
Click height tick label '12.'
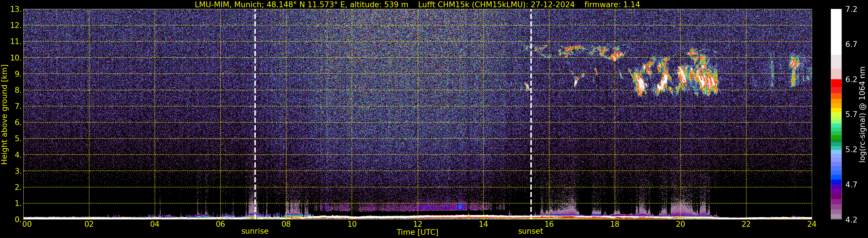pos(16,26)
